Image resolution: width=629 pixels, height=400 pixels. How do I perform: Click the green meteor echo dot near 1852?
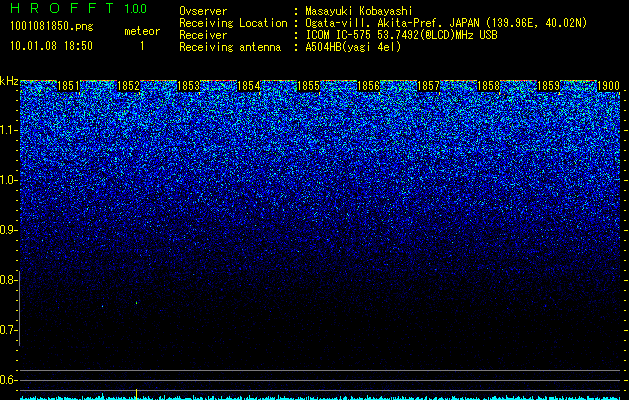coord(136,303)
